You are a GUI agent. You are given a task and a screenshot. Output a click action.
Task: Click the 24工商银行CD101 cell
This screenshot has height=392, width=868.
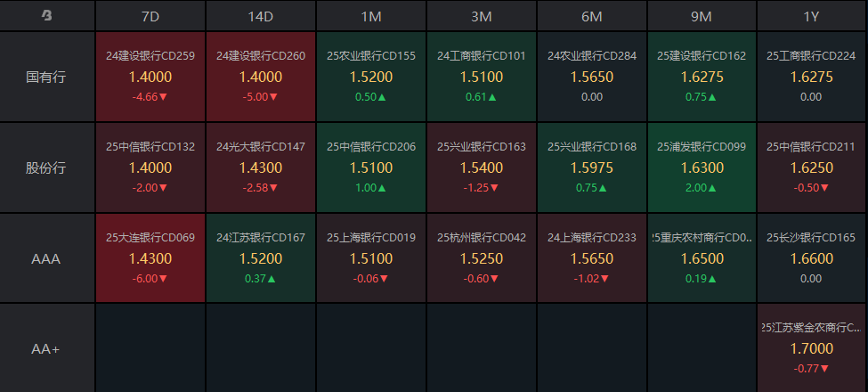[482, 77]
